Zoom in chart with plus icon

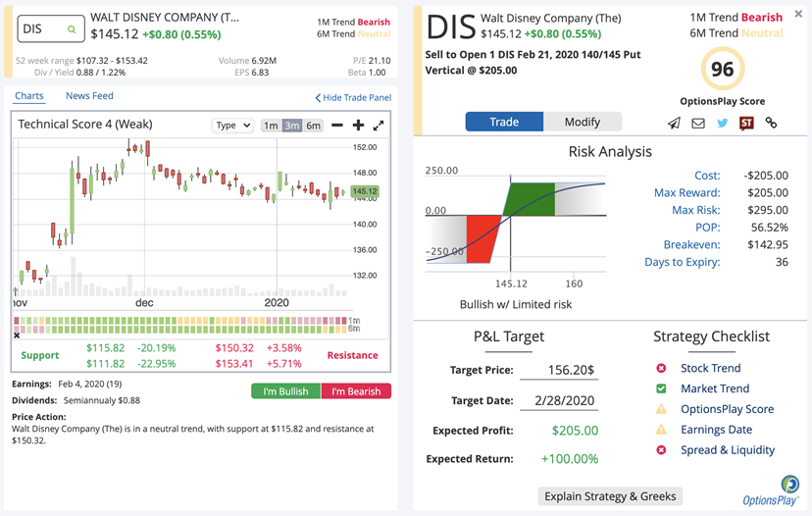358,125
